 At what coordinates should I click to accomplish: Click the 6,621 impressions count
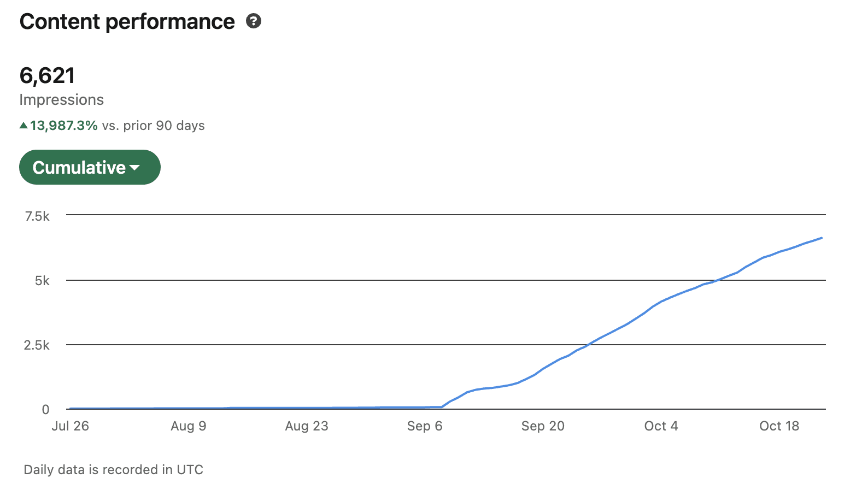coord(47,75)
